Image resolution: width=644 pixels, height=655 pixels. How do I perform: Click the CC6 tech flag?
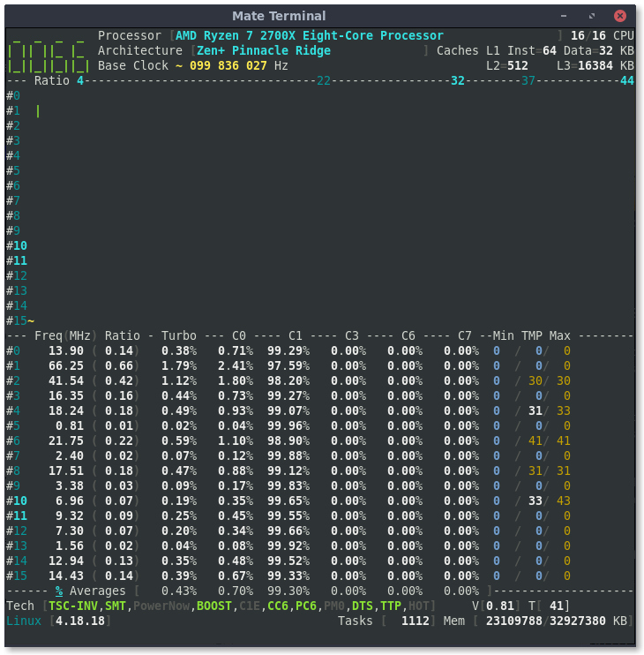278,606
